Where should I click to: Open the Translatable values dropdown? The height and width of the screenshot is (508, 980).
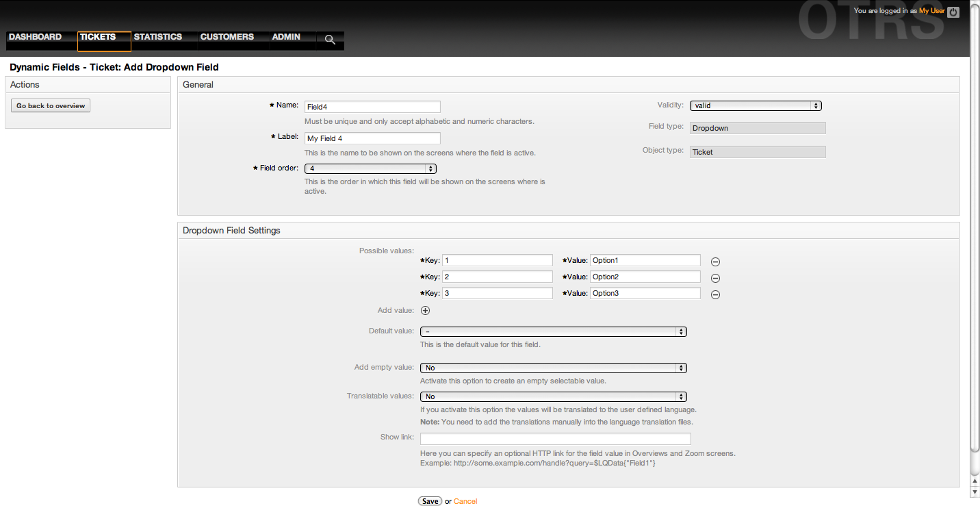553,396
